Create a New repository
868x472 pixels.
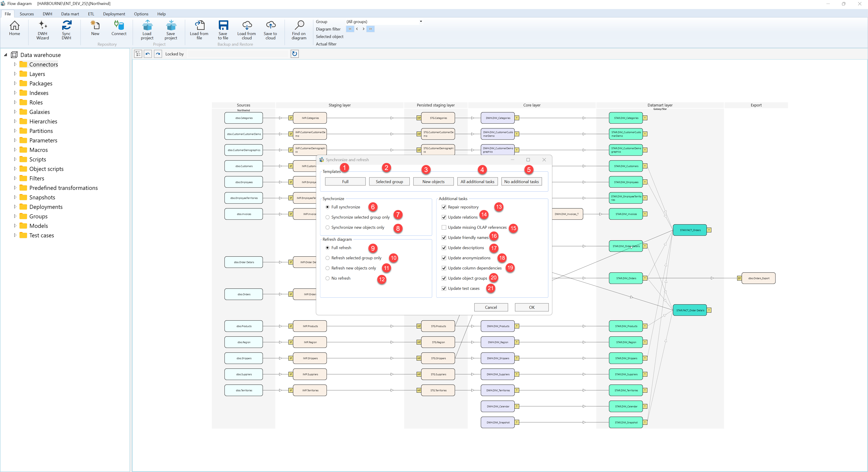[x=95, y=28]
